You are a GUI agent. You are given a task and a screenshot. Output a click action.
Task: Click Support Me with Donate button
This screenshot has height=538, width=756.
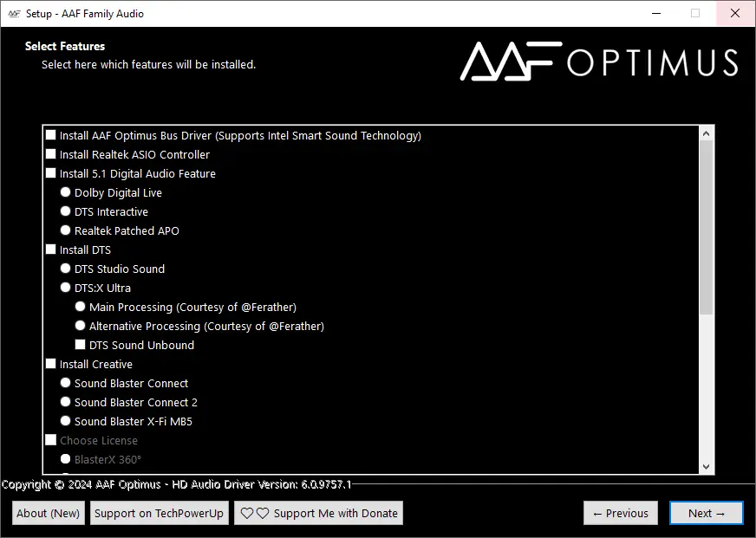pyautogui.click(x=318, y=513)
